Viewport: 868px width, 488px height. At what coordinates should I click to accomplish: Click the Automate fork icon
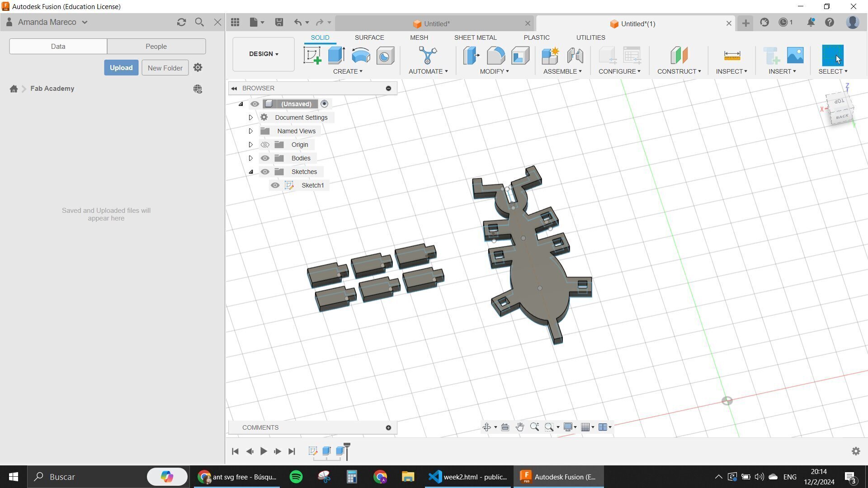coord(428,56)
